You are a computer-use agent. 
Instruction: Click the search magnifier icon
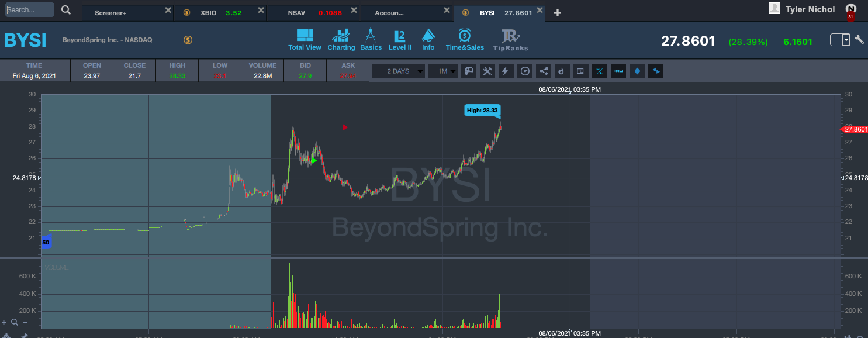pos(66,10)
